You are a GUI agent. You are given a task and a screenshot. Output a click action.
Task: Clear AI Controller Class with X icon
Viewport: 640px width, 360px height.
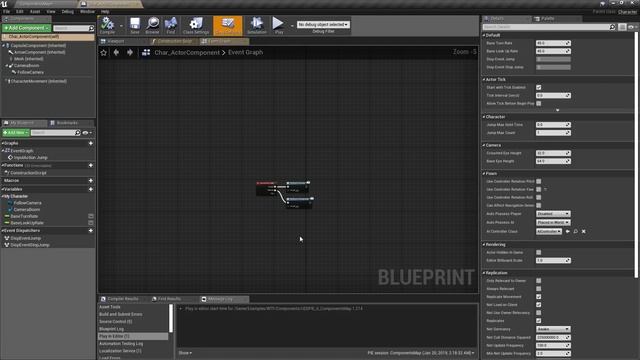(x=584, y=231)
